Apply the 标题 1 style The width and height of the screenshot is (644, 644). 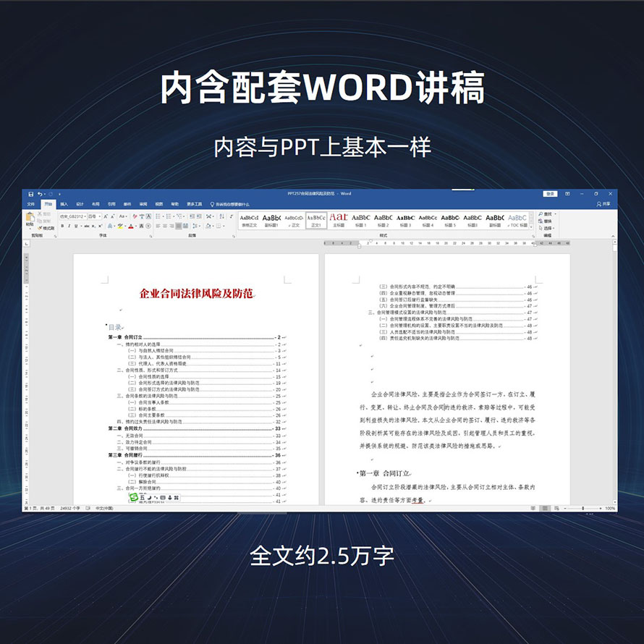[360, 221]
